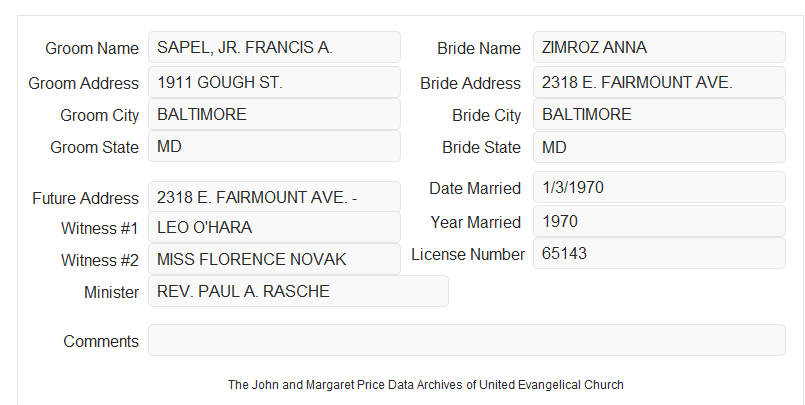The height and width of the screenshot is (405, 805).
Task: Focus the Groom City input
Action: pos(274,114)
